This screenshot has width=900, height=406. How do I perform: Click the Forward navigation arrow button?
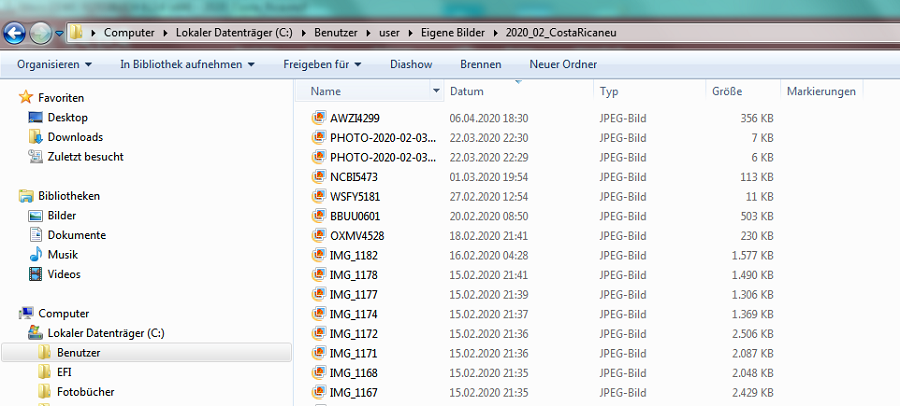(40, 34)
